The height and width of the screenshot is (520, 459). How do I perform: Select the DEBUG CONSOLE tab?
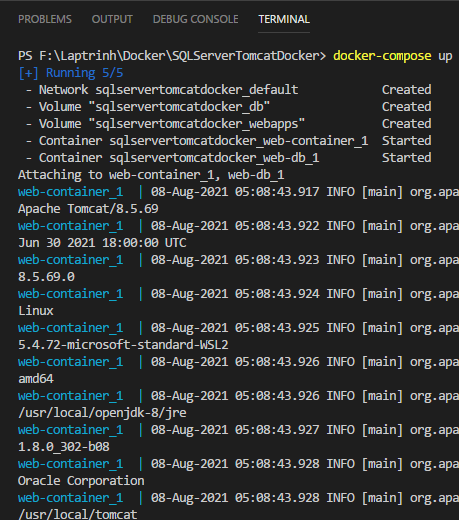tap(195, 19)
